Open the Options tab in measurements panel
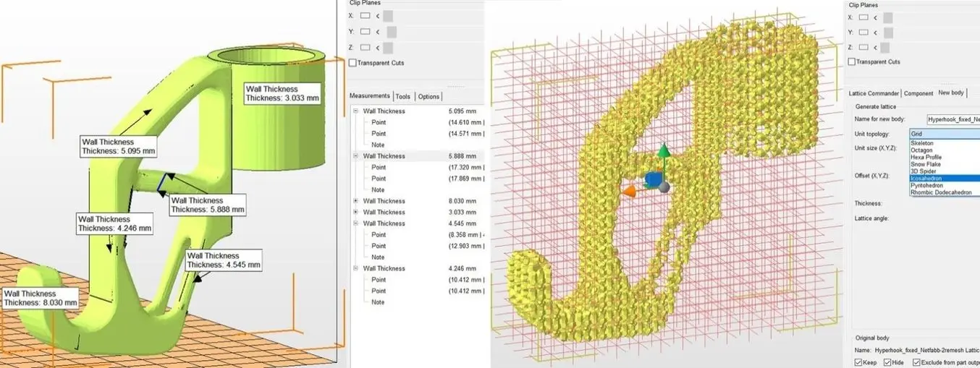This screenshot has width=980, height=368. click(428, 97)
